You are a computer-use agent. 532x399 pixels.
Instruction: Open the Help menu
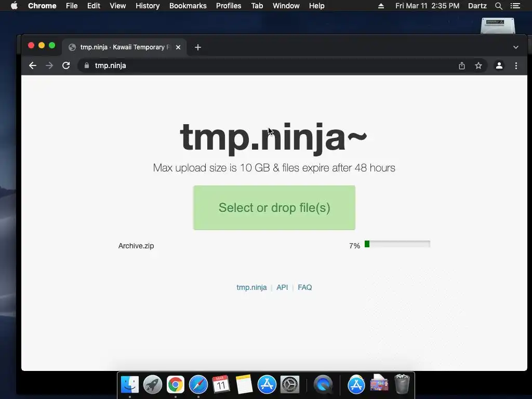click(316, 6)
